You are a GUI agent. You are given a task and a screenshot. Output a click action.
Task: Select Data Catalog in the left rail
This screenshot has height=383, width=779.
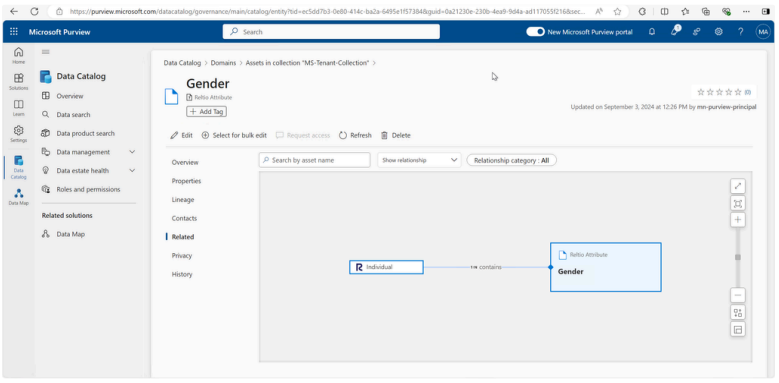pos(18,167)
